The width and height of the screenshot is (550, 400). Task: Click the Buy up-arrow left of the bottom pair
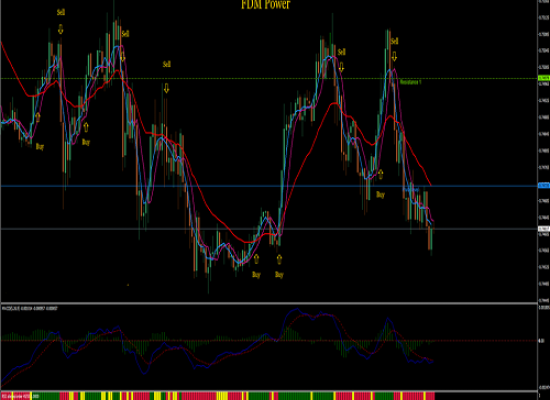click(256, 259)
